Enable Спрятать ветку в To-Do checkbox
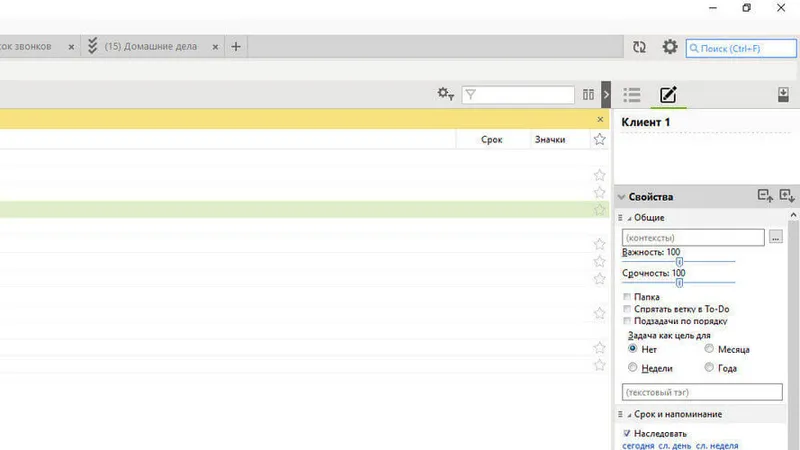800x450 pixels. pyautogui.click(x=627, y=309)
